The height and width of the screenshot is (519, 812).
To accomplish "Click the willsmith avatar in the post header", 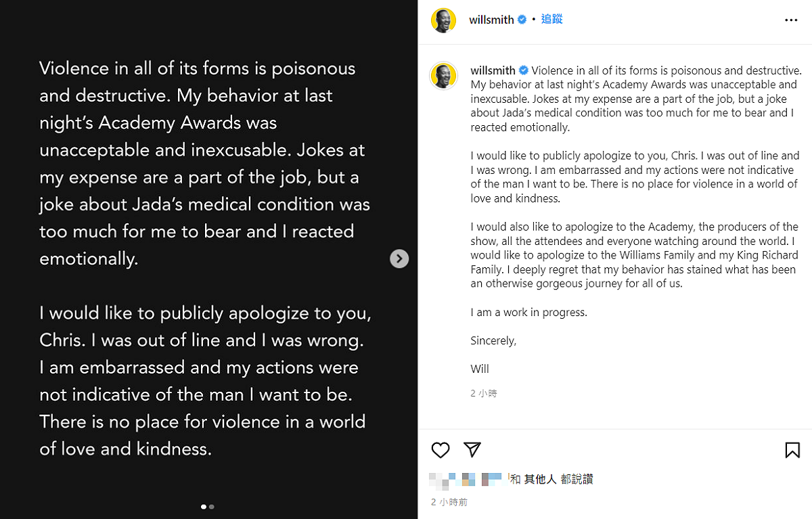I will 443,20.
